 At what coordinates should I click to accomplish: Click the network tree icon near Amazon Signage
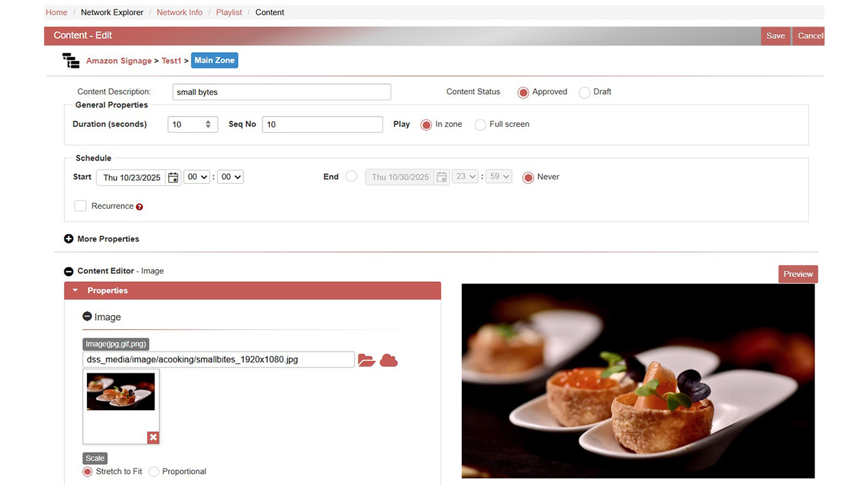pos(71,60)
